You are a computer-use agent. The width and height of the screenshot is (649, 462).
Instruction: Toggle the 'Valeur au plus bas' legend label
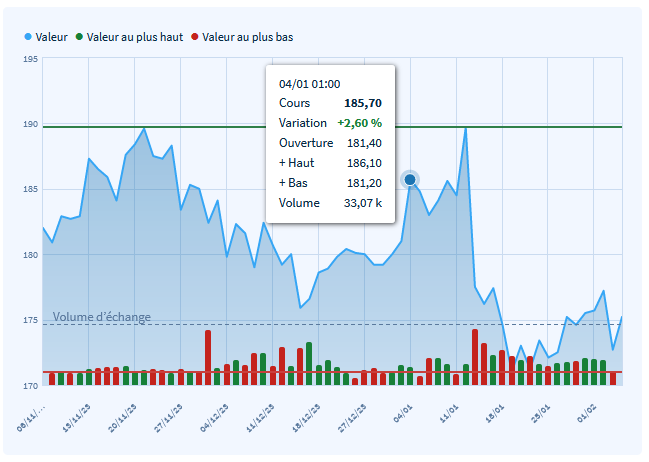click(247, 37)
